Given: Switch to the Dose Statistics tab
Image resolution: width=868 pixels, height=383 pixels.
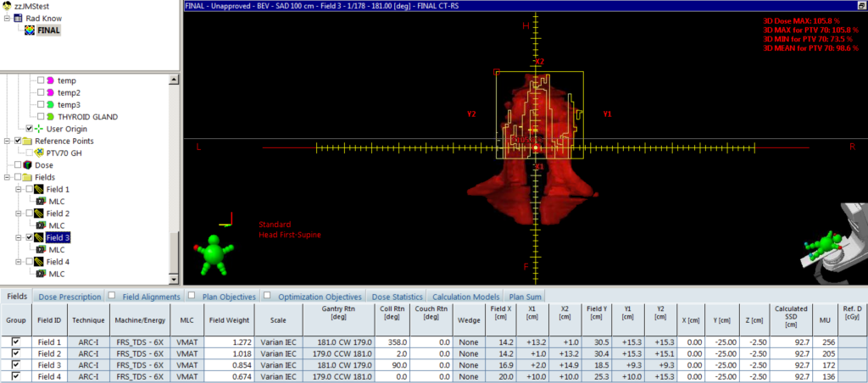Looking at the screenshot, I should click(398, 297).
